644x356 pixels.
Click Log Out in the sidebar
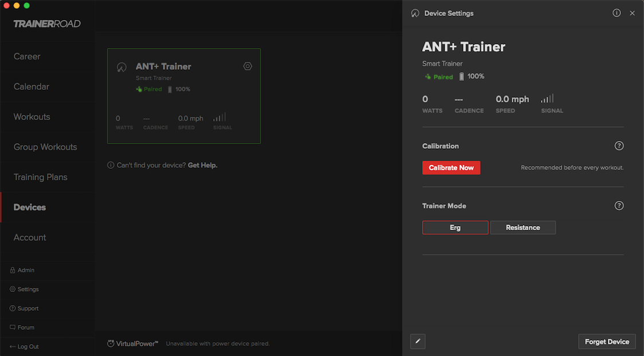tap(24, 346)
